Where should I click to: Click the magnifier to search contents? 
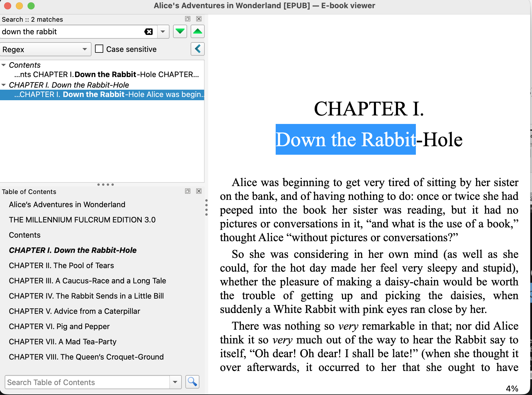(192, 382)
